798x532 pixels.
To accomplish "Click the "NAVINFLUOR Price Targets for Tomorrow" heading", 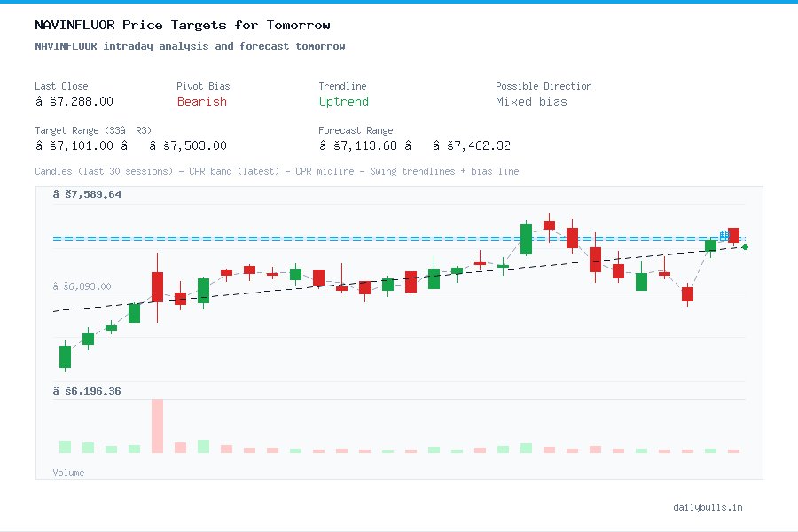I will (x=182, y=25).
